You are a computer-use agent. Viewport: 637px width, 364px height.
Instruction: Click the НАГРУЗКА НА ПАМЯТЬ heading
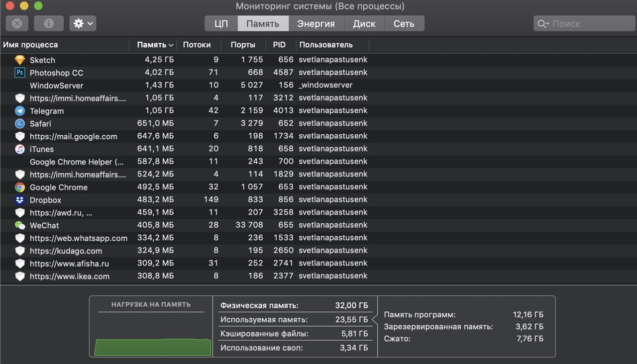click(x=151, y=304)
